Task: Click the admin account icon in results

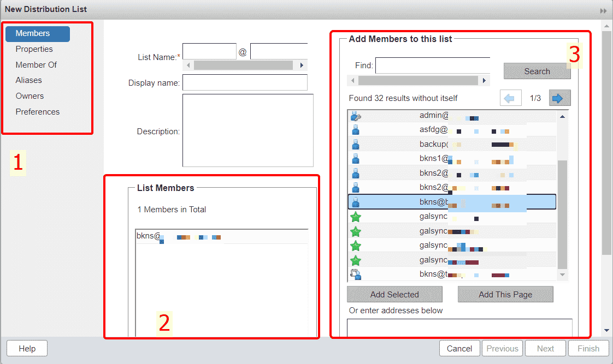Action: (x=356, y=116)
